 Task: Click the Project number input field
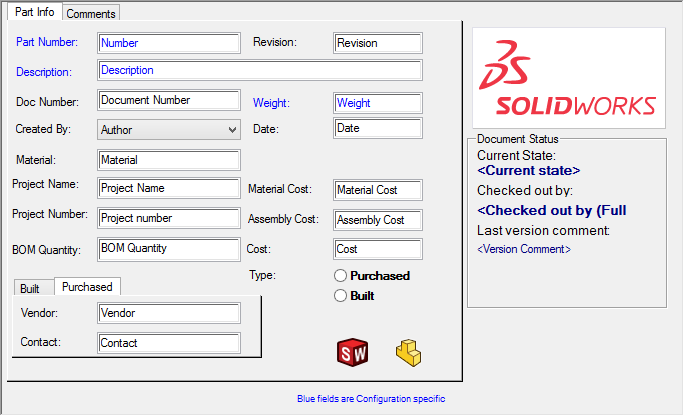169,218
